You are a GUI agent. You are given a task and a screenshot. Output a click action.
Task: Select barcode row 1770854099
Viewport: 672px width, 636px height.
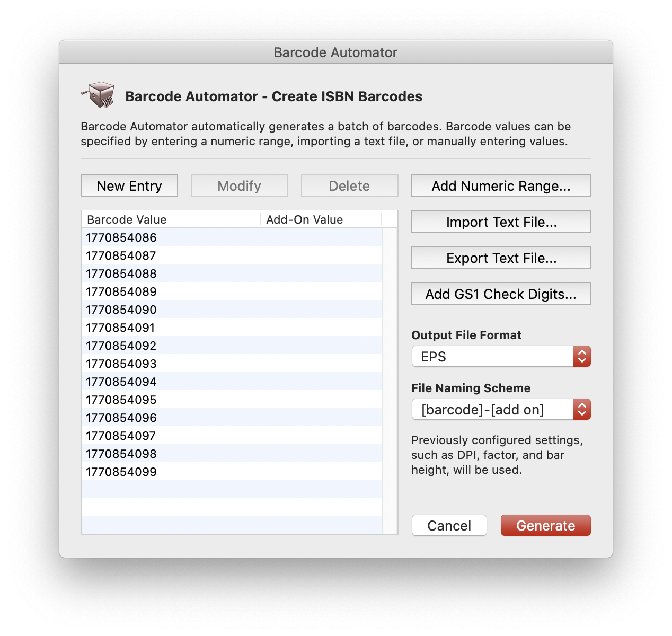coord(232,472)
